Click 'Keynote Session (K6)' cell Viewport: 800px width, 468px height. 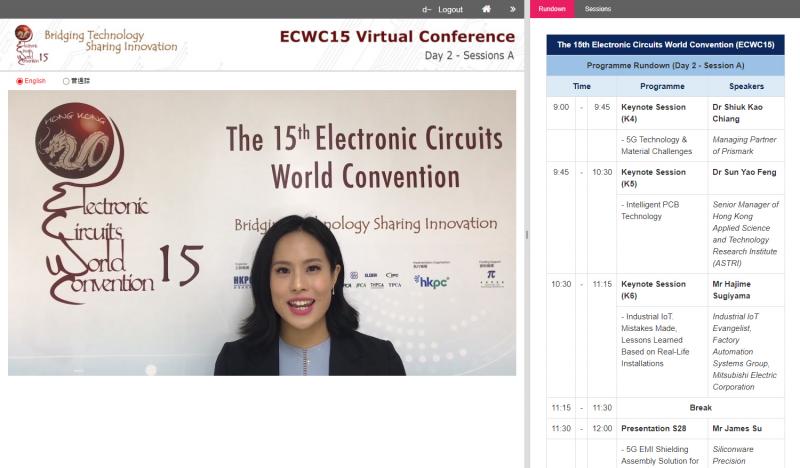[x=662, y=290]
